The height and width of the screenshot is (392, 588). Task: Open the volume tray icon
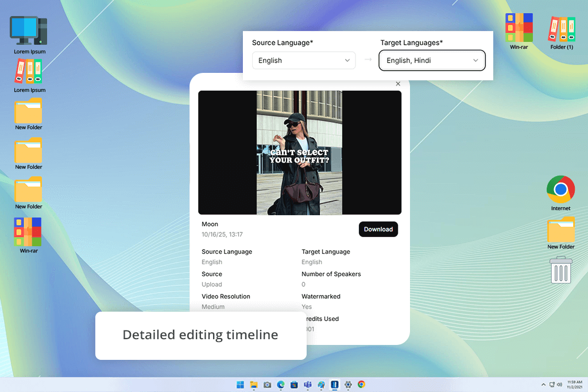point(559,385)
